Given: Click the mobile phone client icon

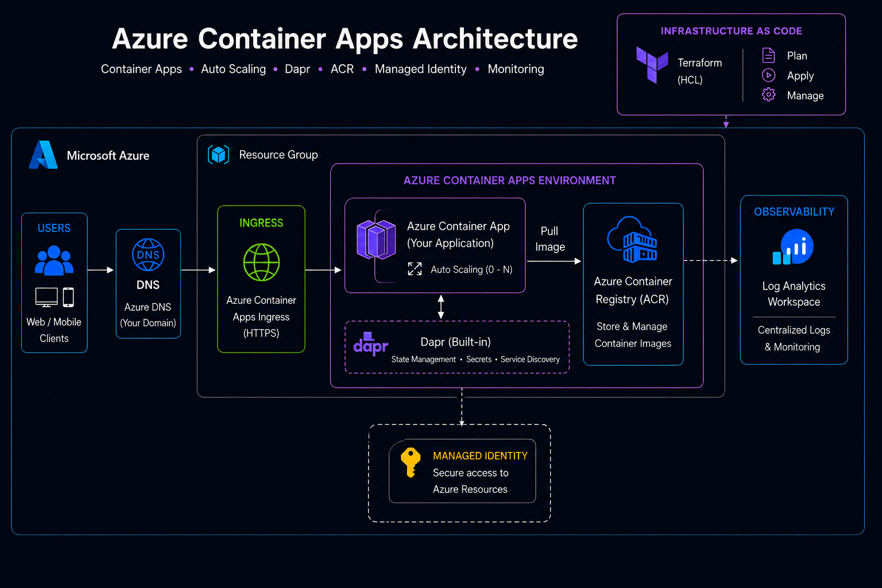Looking at the screenshot, I should click(x=68, y=297).
